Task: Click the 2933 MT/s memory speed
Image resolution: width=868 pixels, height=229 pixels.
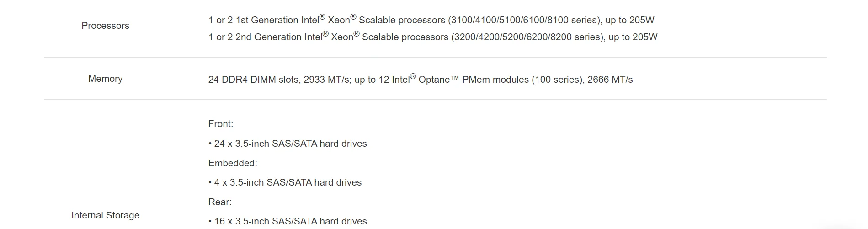Action: pos(326,80)
